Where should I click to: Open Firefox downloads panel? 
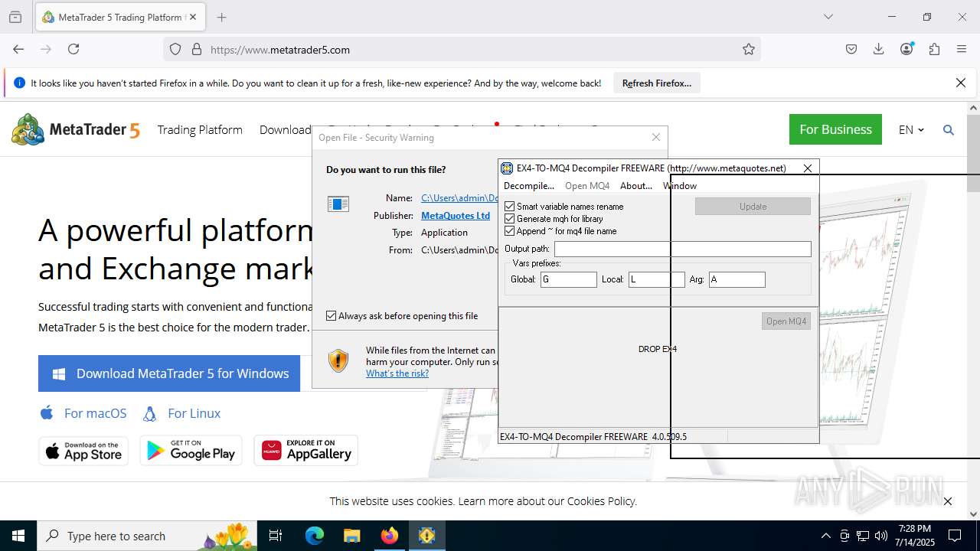coord(879,49)
